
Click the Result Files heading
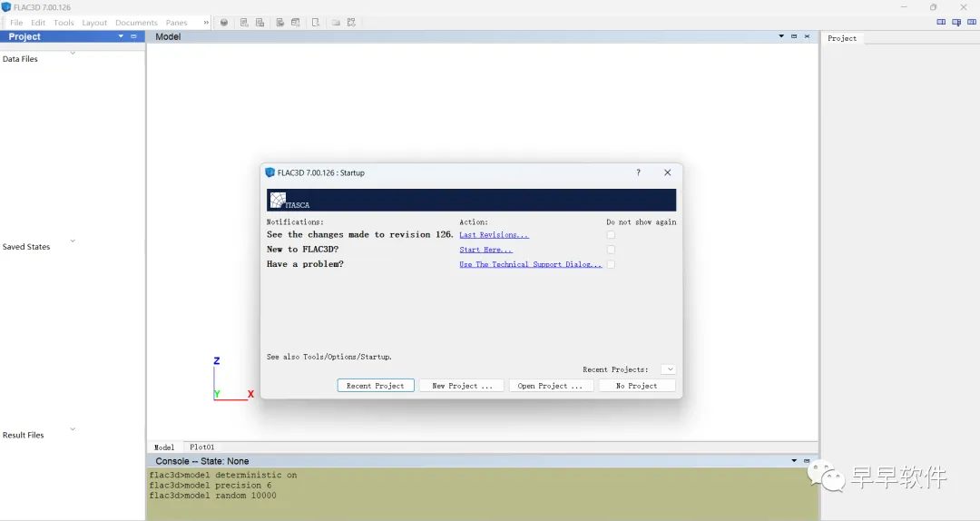click(23, 436)
